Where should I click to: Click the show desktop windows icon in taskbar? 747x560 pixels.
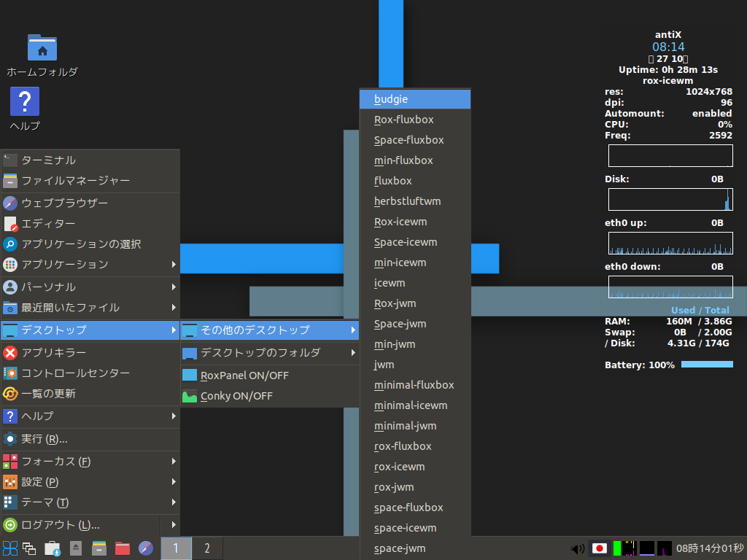coord(29,548)
